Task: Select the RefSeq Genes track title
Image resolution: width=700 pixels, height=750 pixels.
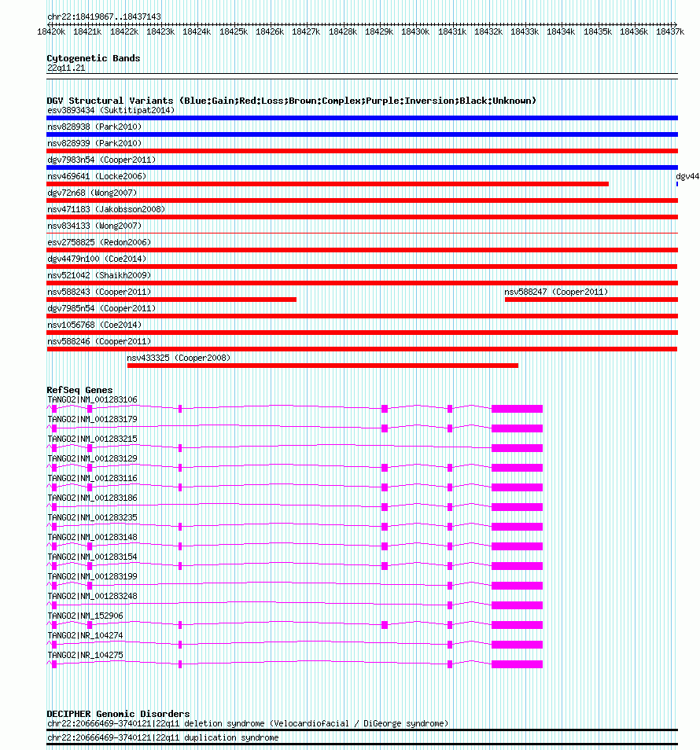Action: [79, 390]
